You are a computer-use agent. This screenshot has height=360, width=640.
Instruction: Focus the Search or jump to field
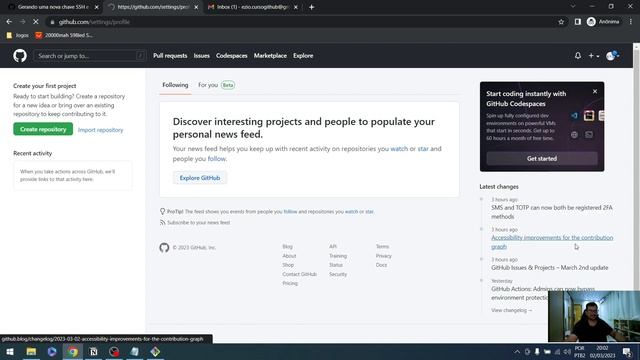(90, 56)
